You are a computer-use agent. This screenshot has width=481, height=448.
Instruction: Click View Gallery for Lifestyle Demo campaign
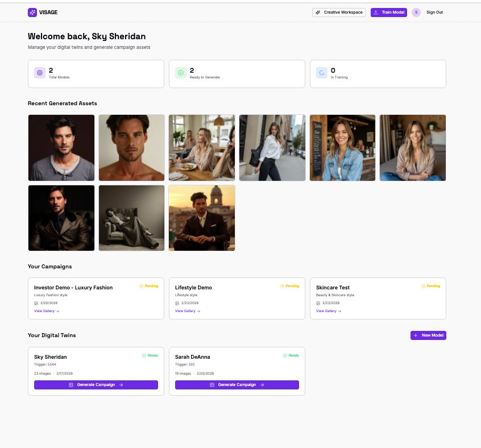point(188,311)
